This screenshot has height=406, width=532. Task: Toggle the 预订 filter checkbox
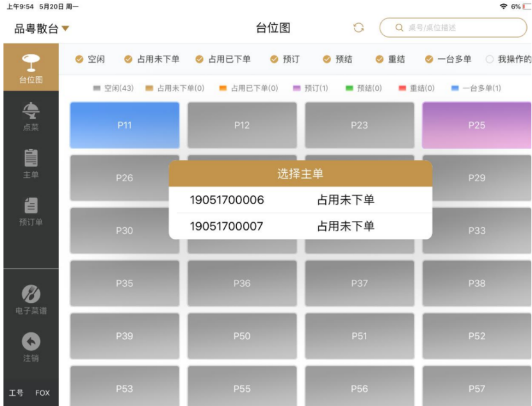(x=274, y=60)
